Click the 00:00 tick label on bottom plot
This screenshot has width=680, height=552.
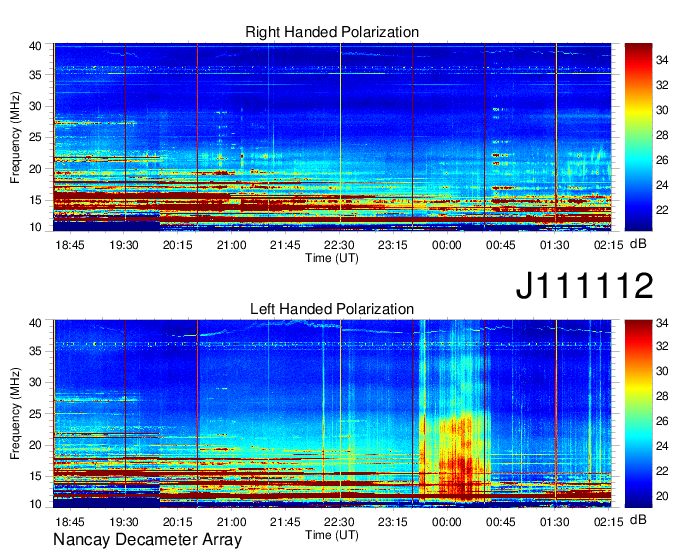click(x=447, y=522)
